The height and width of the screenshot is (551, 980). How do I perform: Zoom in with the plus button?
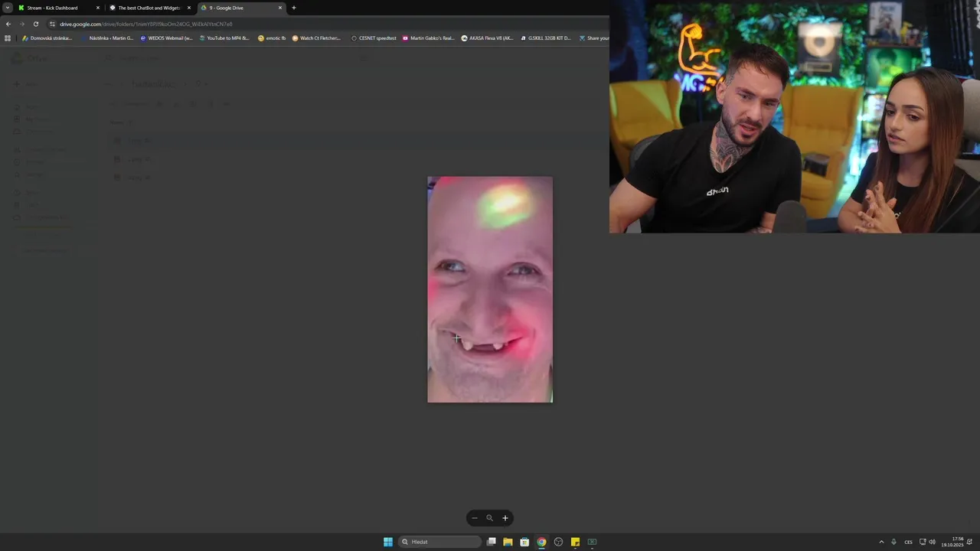coord(505,518)
